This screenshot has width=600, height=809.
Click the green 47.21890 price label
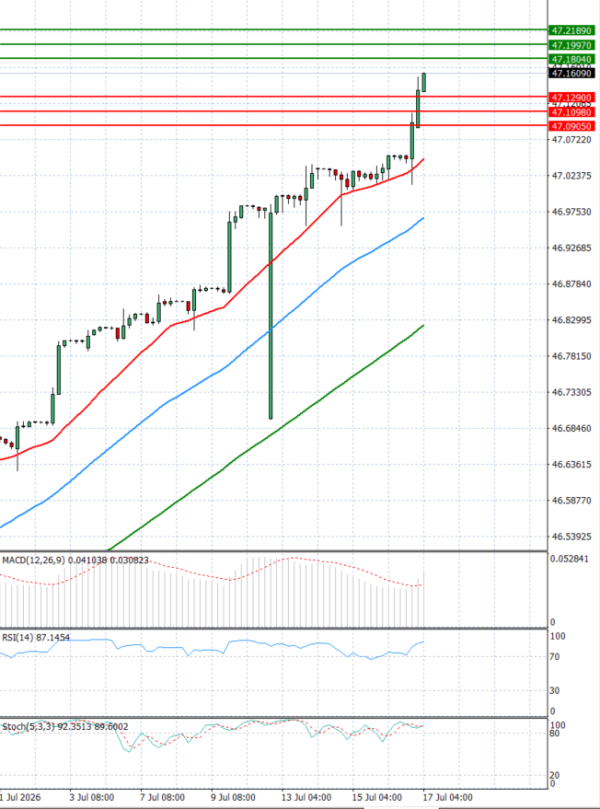coord(571,31)
